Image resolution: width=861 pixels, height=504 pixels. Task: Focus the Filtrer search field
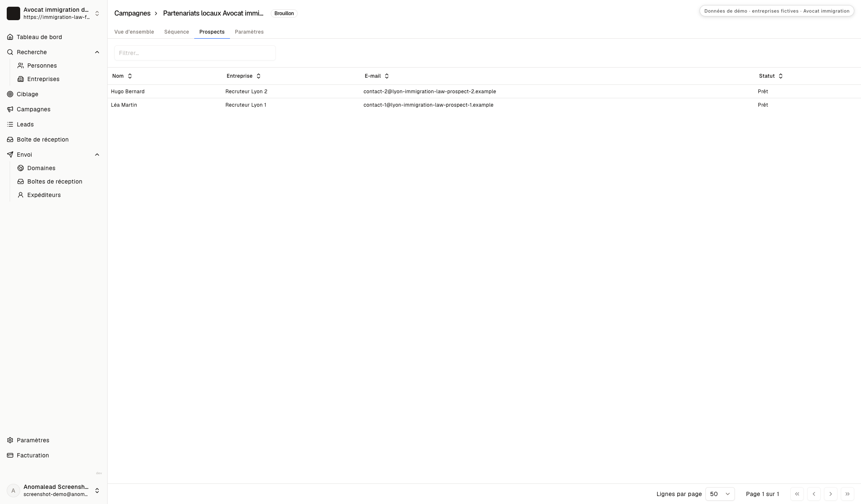coord(195,53)
